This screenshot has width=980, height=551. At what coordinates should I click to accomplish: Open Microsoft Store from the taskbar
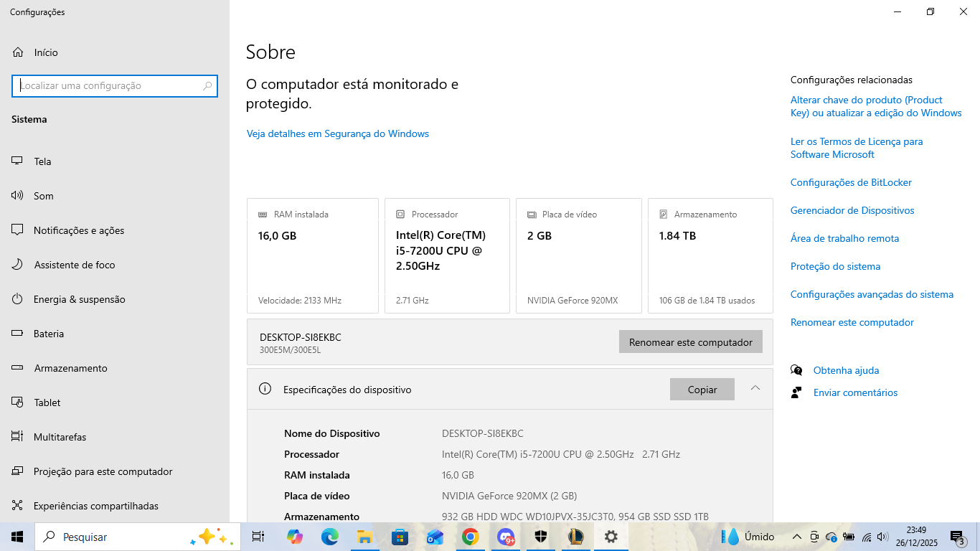(x=400, y=537)
